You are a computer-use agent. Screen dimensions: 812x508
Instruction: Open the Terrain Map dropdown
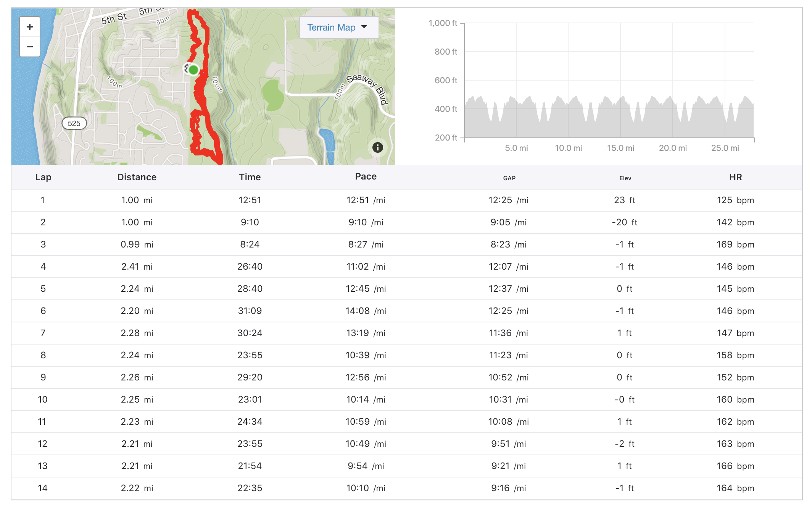click(331, 28)
